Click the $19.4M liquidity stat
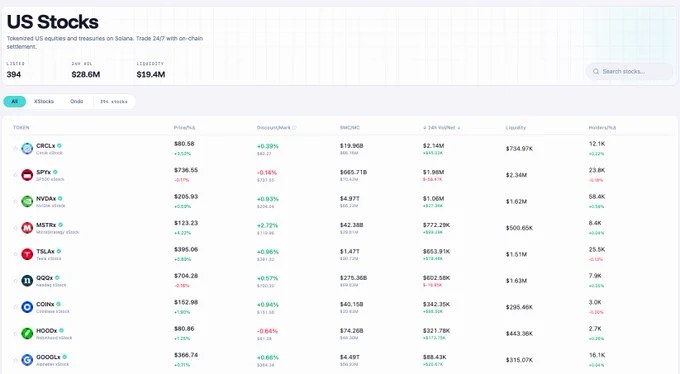 (151, 75)
